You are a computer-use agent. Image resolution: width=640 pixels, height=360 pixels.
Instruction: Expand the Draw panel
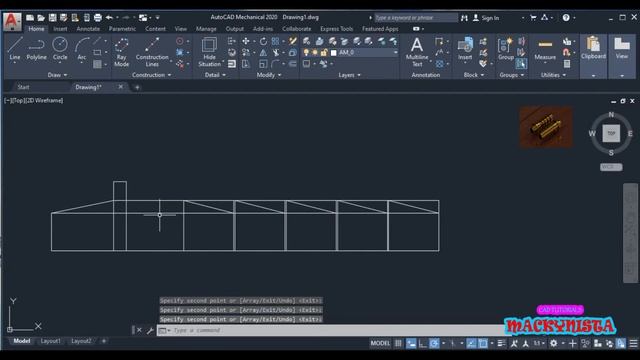[57, 75]
